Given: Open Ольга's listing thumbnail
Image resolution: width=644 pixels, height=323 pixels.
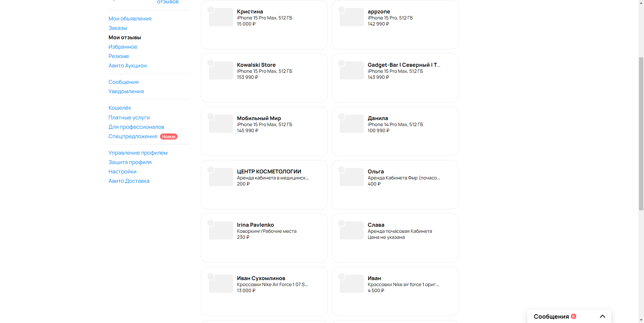Looking at the screenshot, I should pyautogui.click(x=352, y=177).
